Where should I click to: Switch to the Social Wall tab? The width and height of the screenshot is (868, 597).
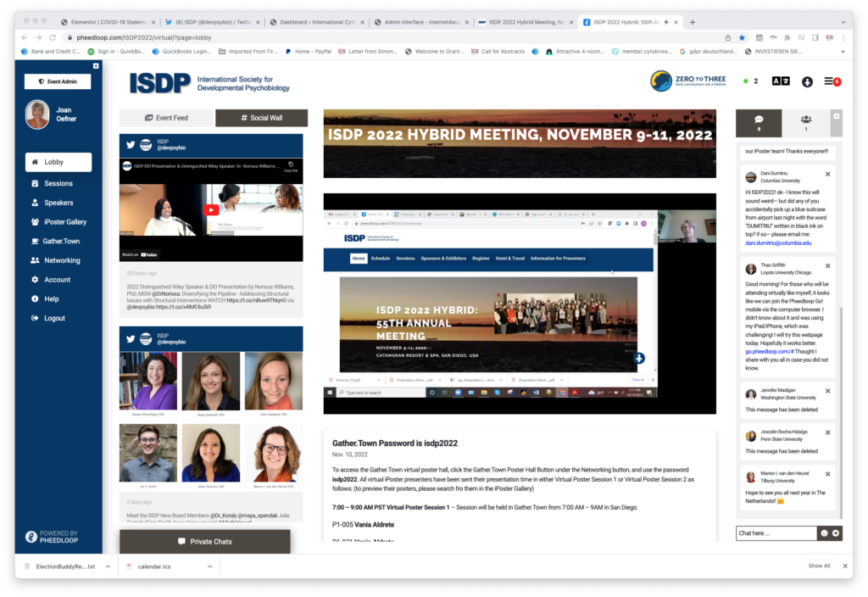click(x=261, y=118)
